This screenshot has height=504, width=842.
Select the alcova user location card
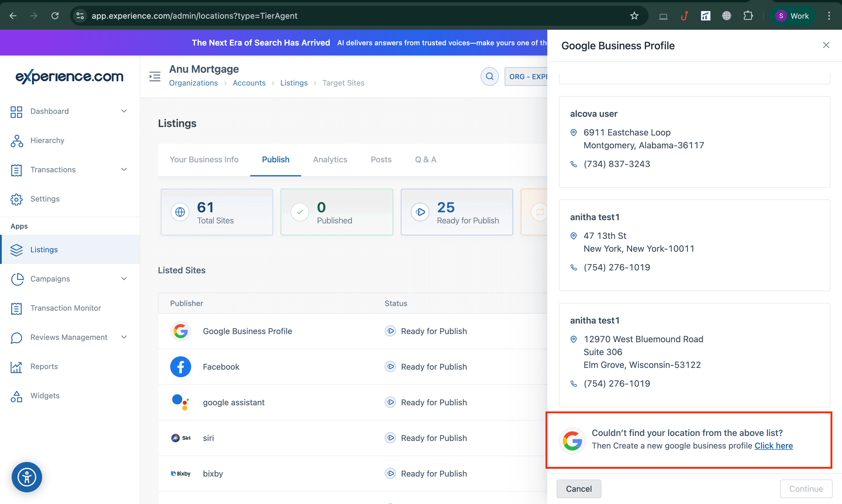click(694, 142)
